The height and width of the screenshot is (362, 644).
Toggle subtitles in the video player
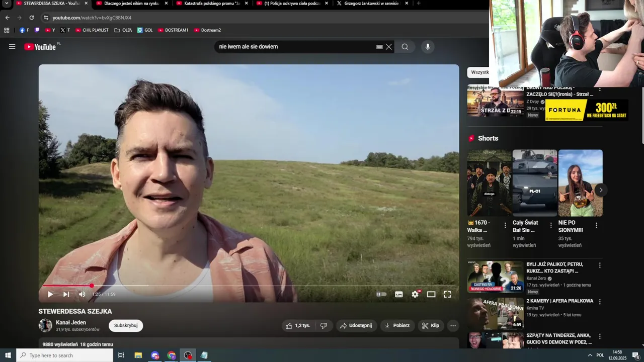[x=399, y=294]
